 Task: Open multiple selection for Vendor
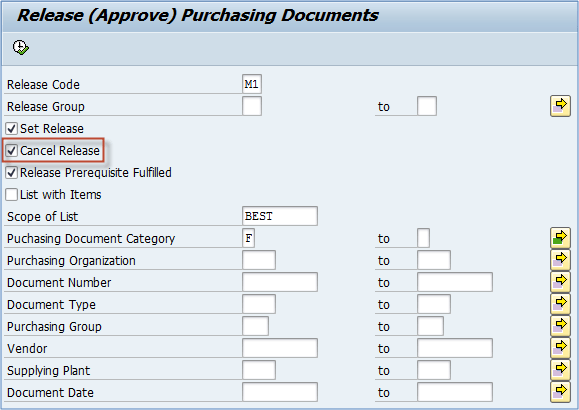[560, 348]
